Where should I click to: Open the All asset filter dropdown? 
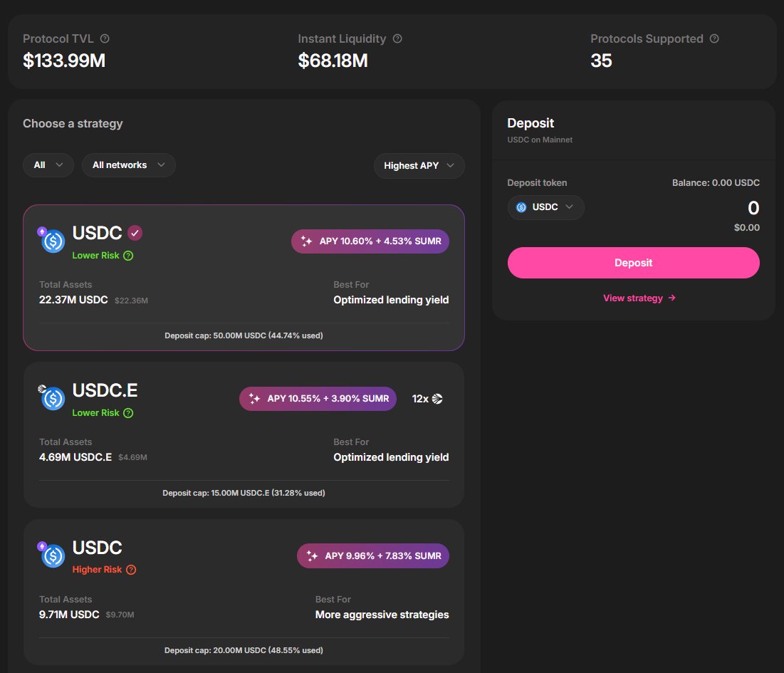[48, 165]
